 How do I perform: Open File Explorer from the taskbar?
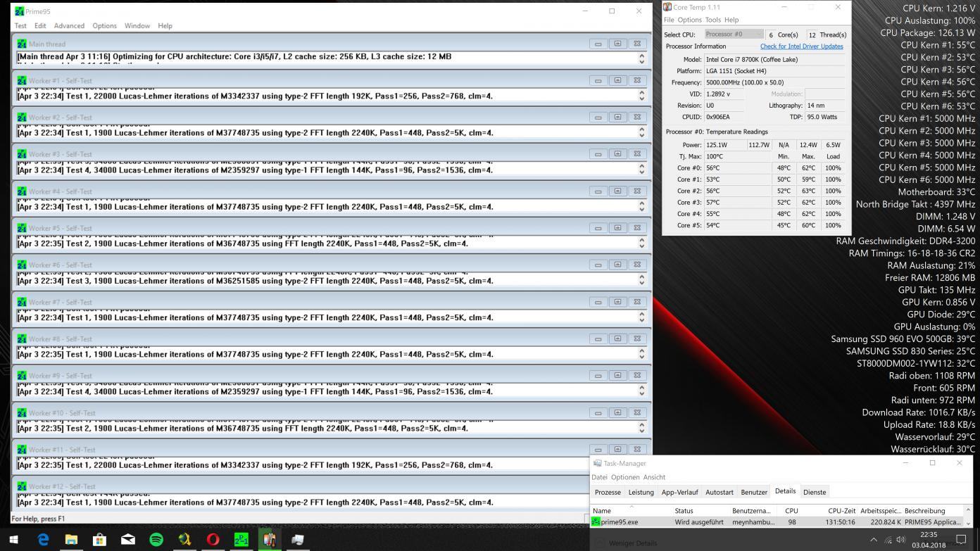[x=72, y=540]
